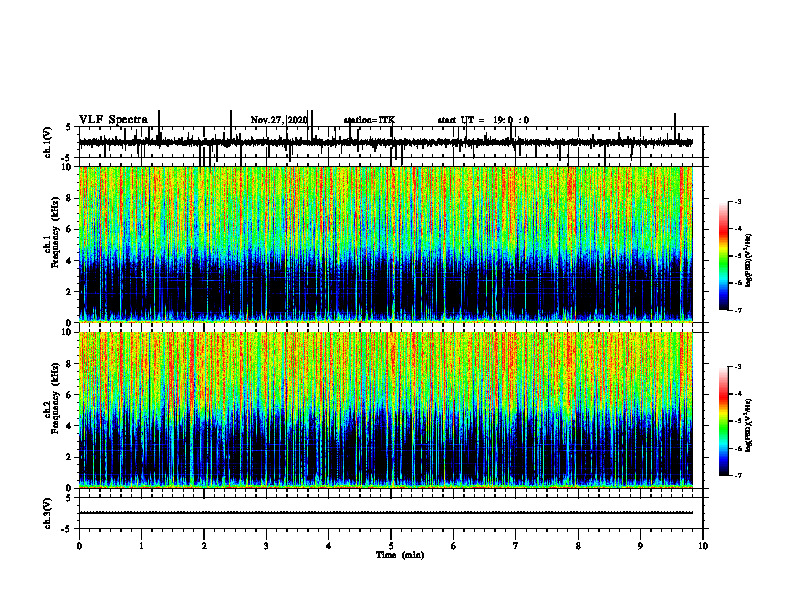The height and width of the screenshot is (612, 792).
Task: Click time axis tick label "1"
Action: (141, 546)
